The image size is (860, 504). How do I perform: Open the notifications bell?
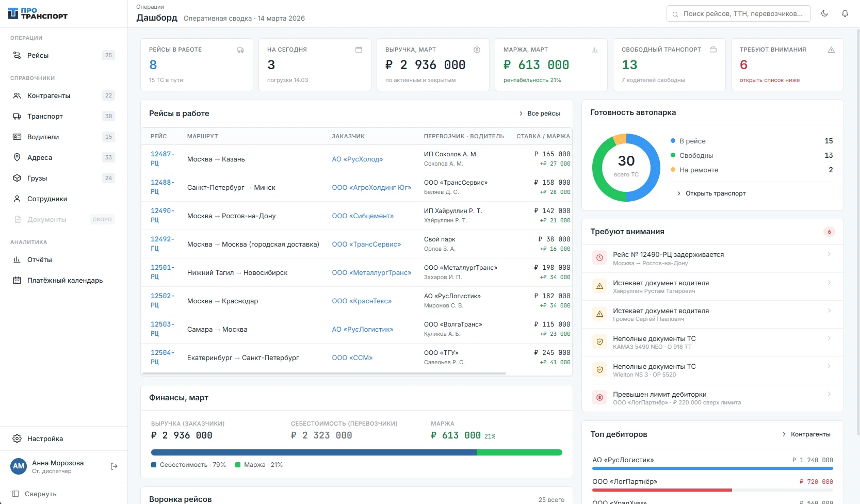point(845,13)
